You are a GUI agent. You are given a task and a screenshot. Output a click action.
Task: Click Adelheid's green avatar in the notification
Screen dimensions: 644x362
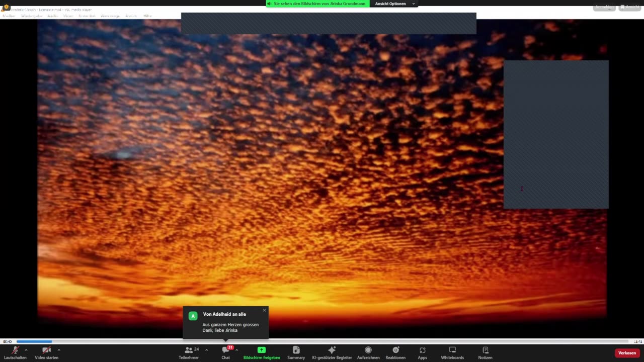click(x=193, y=316)
